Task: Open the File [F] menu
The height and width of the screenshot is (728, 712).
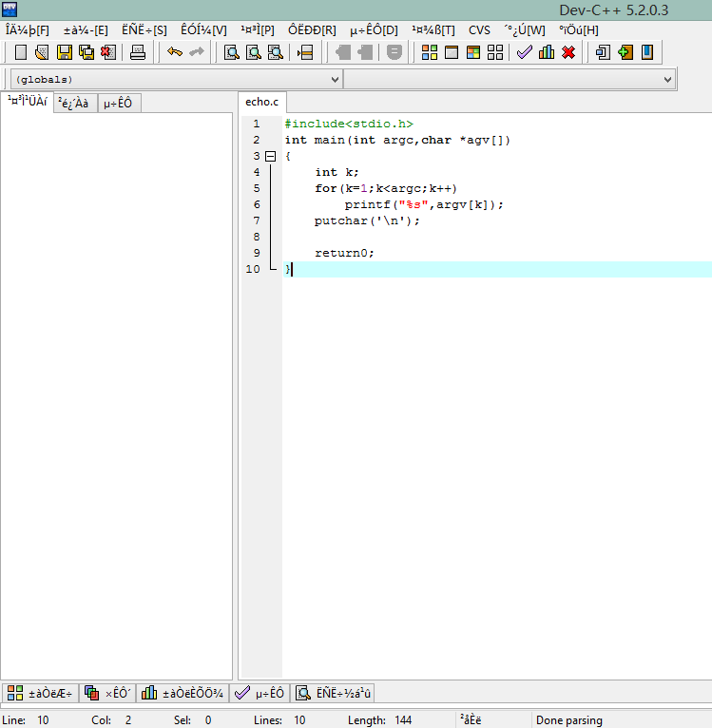Action: [x=28, y=30]
